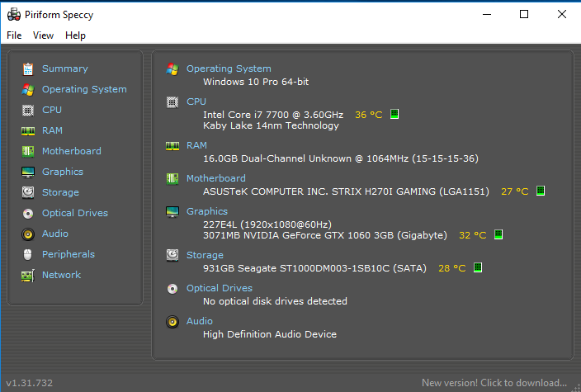Click the Storage heading link in summary
Image resolution: width=581 pixels, height=392 pixels.
205,255
